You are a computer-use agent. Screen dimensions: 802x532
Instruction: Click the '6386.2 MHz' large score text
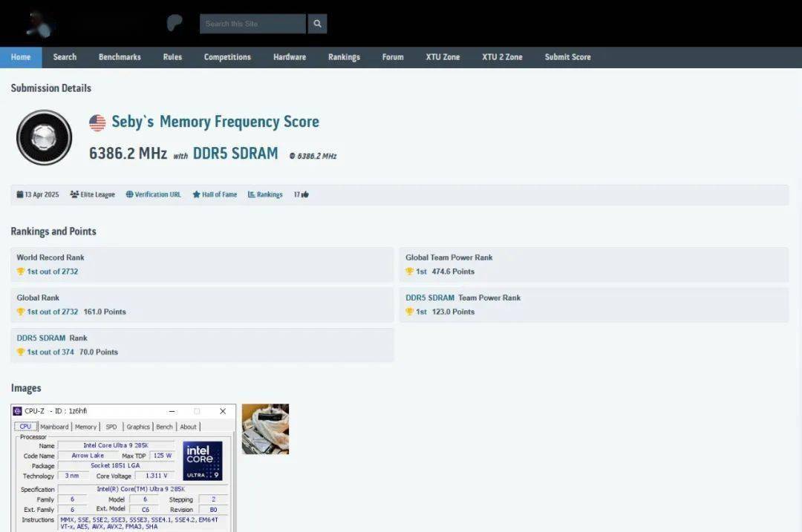pos(128,154)
